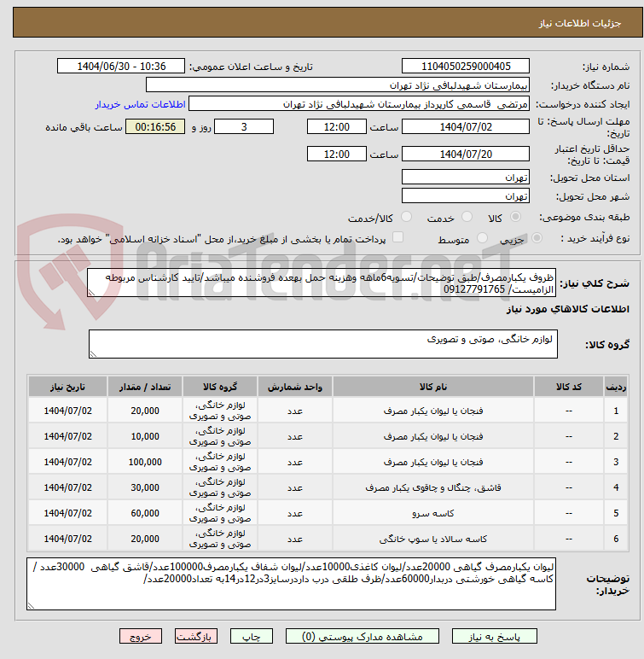Click the شرح کلی نیاز text area
Viewport: 644px width, 659px height.
coord(322,283)
